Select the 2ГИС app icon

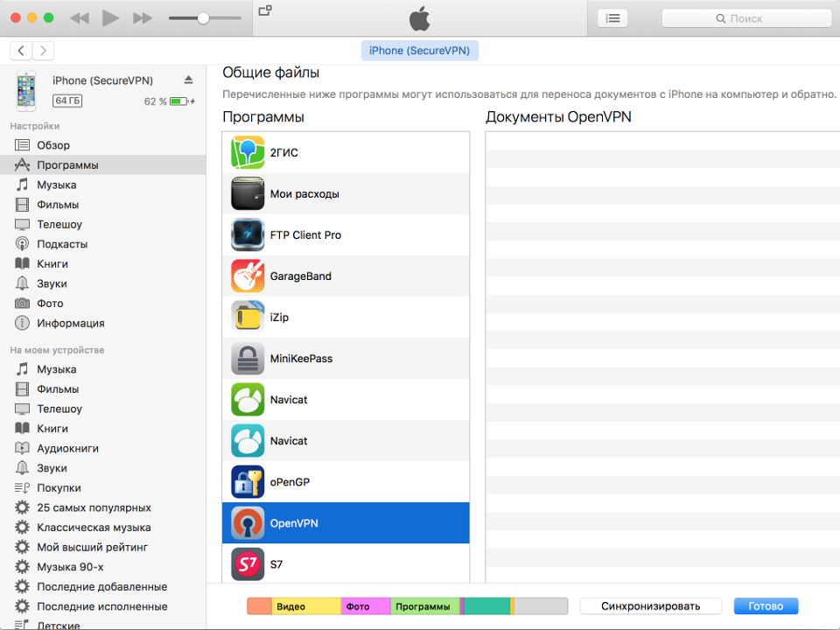click(248, 152)
